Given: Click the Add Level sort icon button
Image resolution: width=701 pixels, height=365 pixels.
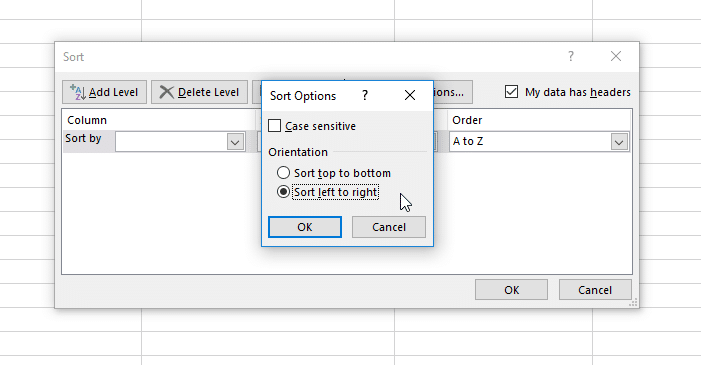Looking at the screenshot, I should (104, 92).
